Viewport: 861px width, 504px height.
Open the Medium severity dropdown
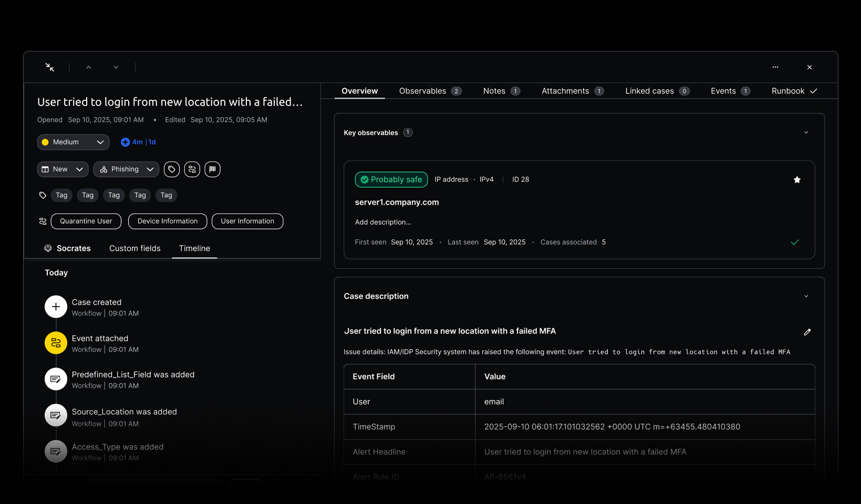pos(73,142)
